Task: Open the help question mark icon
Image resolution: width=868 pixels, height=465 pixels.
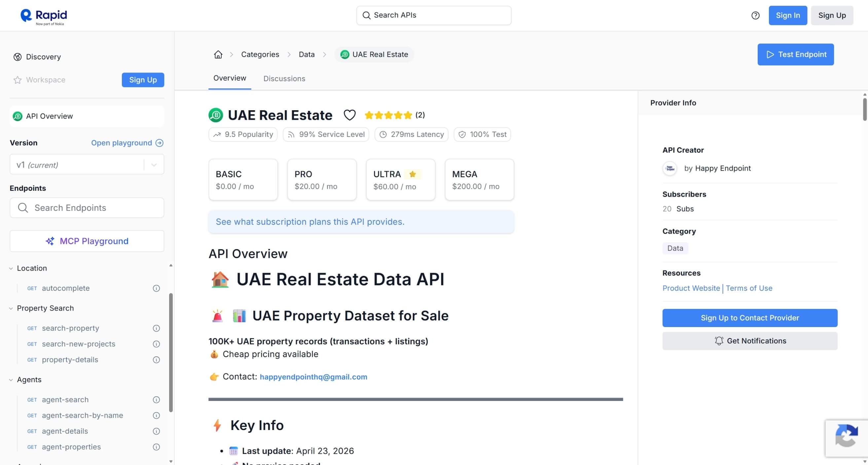Action: [x=755, y=16]
